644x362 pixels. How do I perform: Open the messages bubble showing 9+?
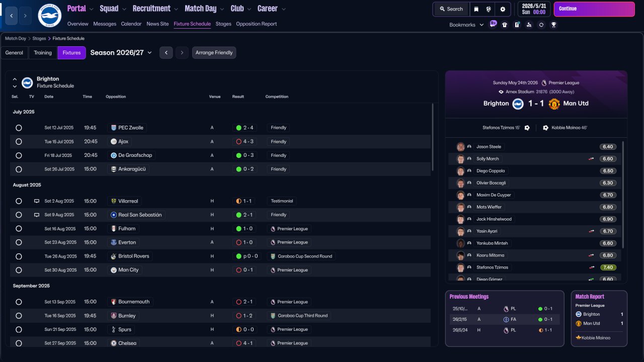click(493, 24)
